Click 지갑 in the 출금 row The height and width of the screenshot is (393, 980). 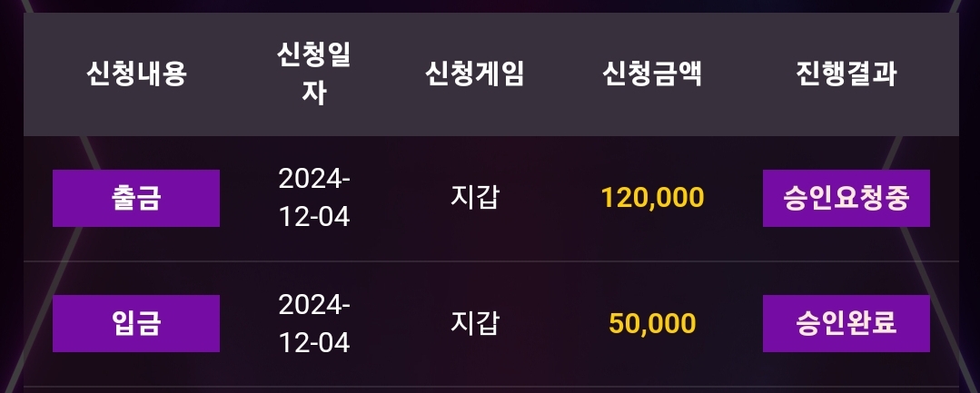[x=474, y=198]
